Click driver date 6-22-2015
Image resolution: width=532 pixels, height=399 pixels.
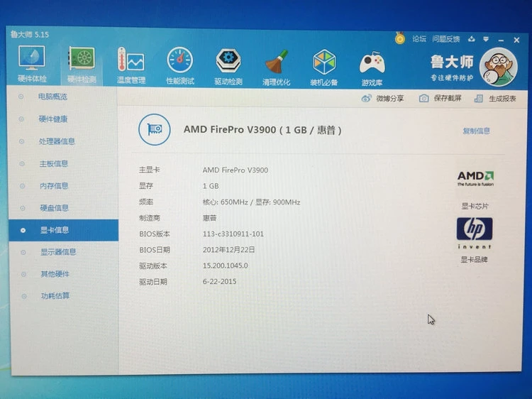click(219, 282)
